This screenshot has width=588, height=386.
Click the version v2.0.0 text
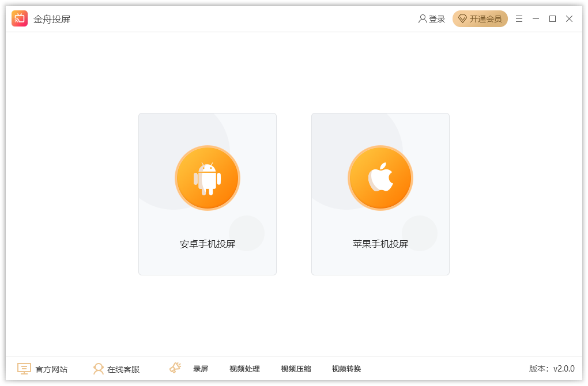pos(552,369)
